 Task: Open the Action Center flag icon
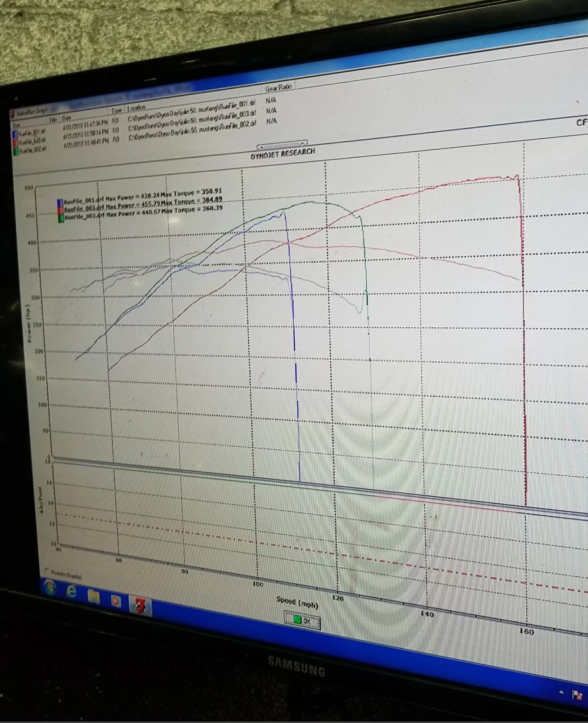578,695
